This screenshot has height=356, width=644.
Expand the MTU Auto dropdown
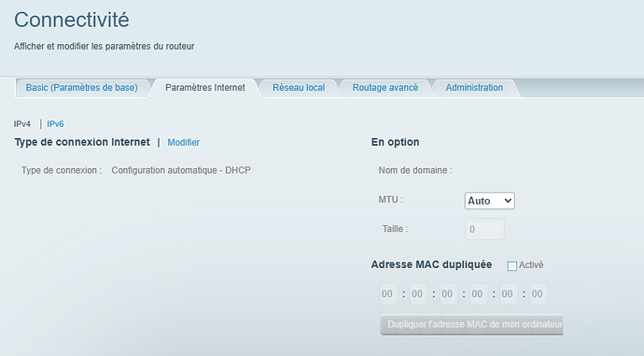pos(490,201)
